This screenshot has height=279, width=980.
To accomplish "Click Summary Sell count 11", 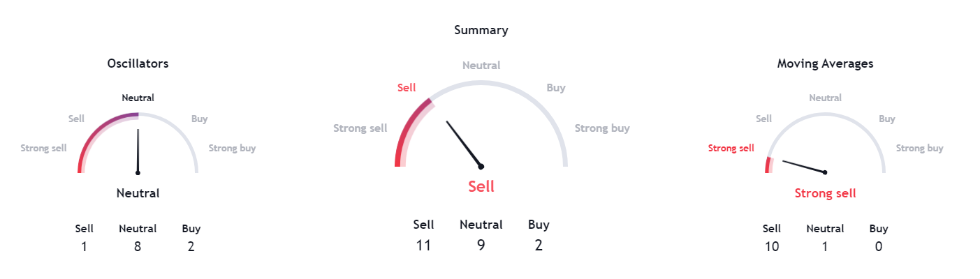I will tap(423, 245).
